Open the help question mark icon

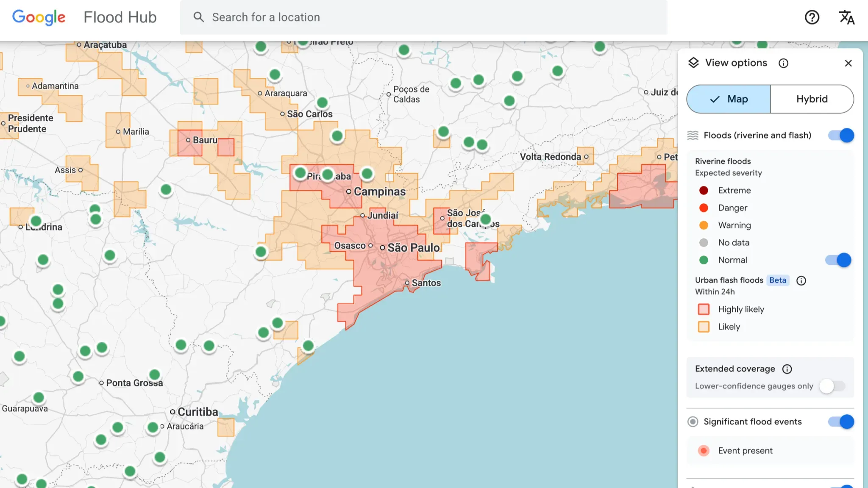click(812, 17)
